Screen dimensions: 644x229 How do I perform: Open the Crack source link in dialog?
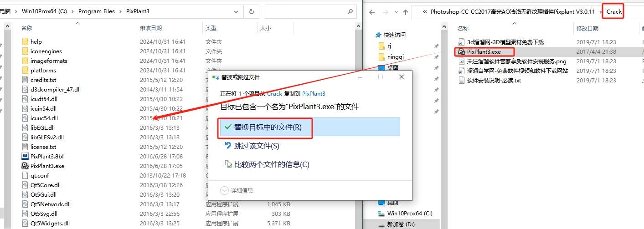tap(274, 93)
